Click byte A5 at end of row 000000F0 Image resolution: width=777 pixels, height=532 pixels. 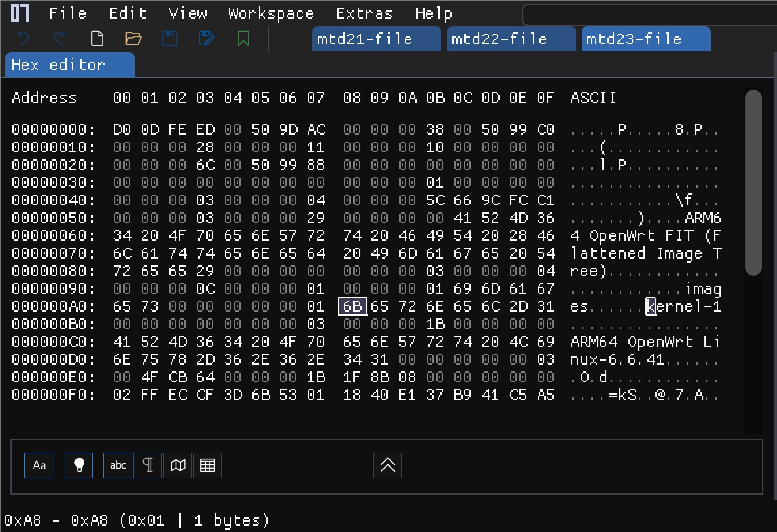pyautogui.click(x=546, y=395)
